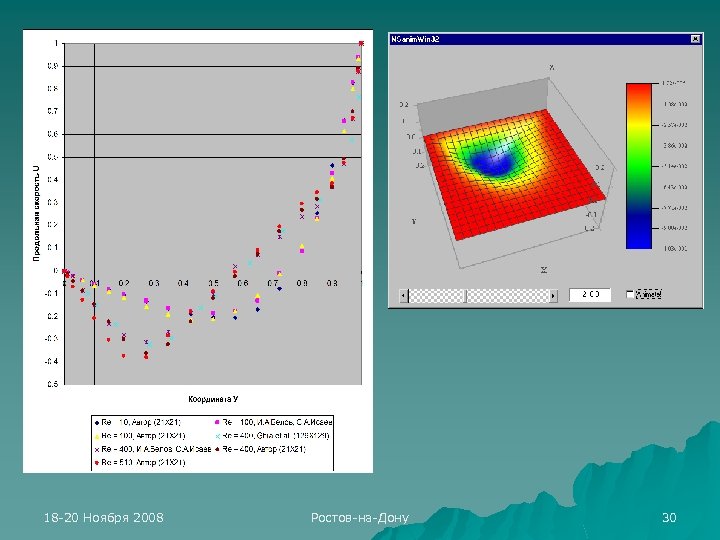Click the legend entry Re = 400, И.А.Белов, С.А.Исаев
The height and width of the screenshot is (540, 720).
tap(152, 449)
